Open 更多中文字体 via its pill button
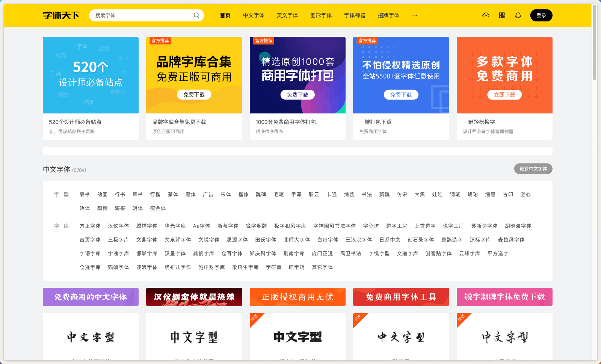 pyautogui.click(x=533, y=169)
